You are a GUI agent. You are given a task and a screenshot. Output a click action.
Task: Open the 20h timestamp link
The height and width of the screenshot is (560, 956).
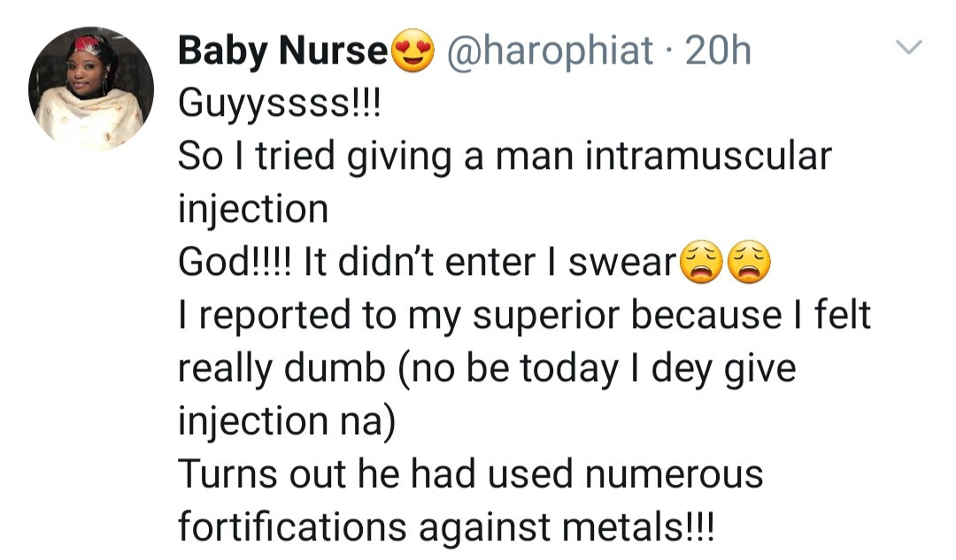coord(719,52)
